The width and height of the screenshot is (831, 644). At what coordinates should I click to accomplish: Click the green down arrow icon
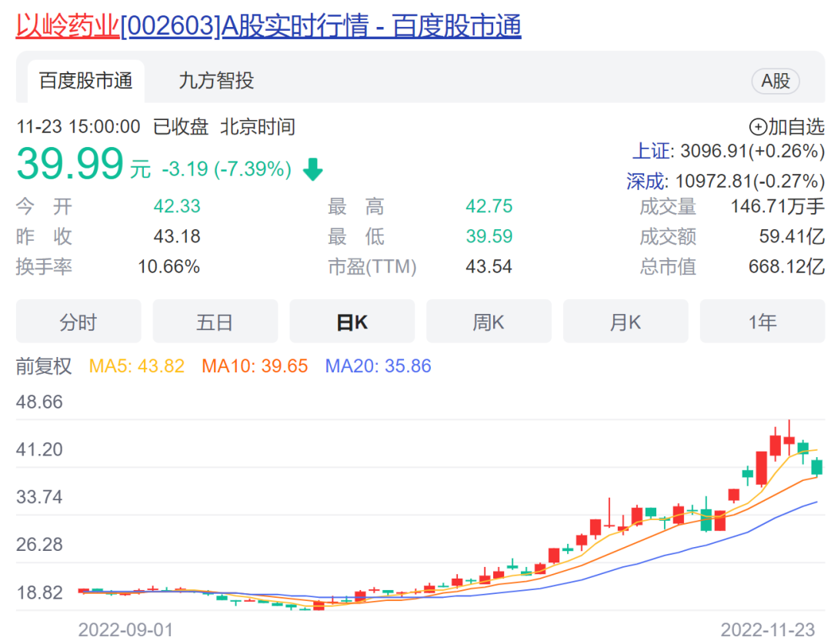tap(312, 169)
